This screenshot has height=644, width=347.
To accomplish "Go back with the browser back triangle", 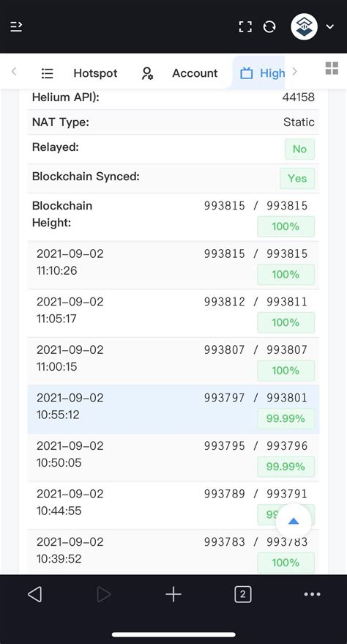I will pyautogui.click(x=35, y=594).
